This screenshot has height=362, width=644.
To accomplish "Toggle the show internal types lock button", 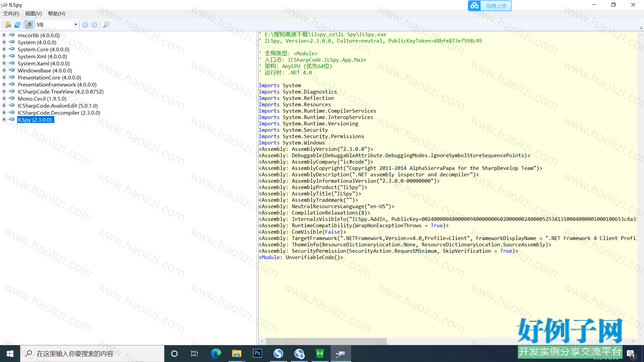I will pos(29,25).
